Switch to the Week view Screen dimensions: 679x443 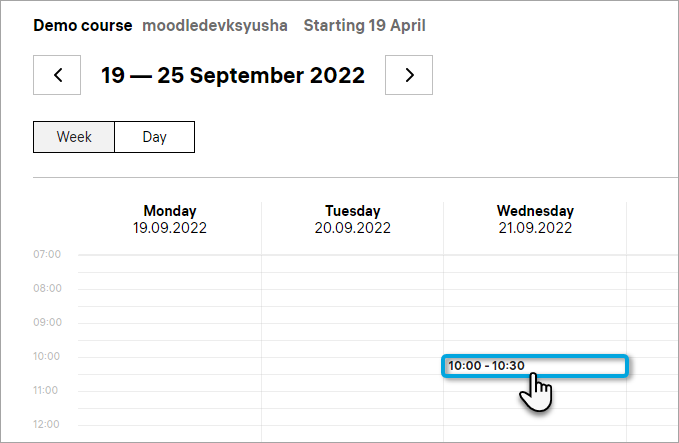pos(74,137)
